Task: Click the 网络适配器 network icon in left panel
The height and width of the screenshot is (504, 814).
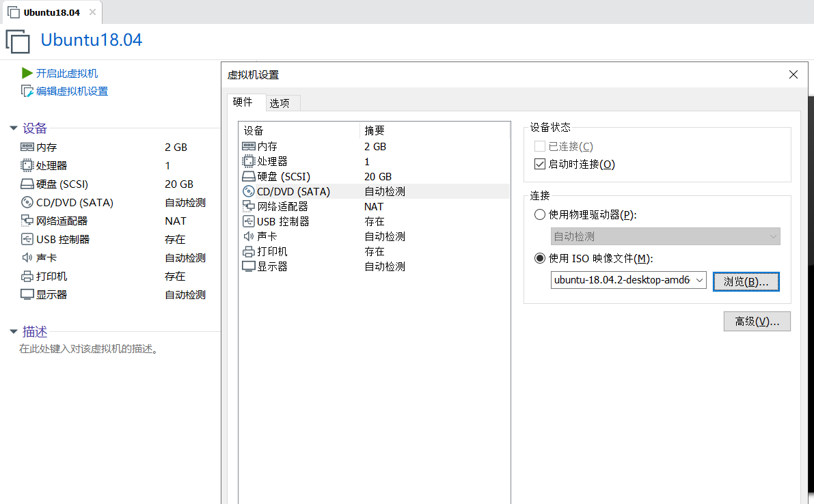Action: [27, 221]
